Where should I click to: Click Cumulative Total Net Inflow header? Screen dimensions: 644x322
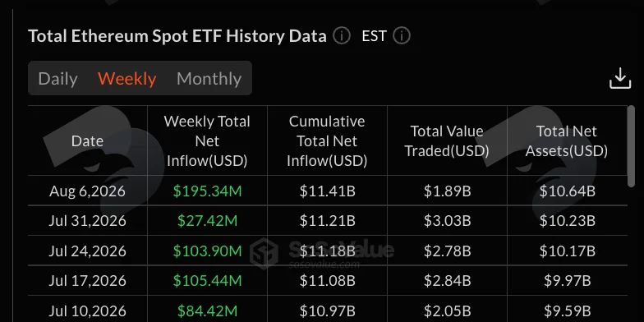[x=327, y=141]
